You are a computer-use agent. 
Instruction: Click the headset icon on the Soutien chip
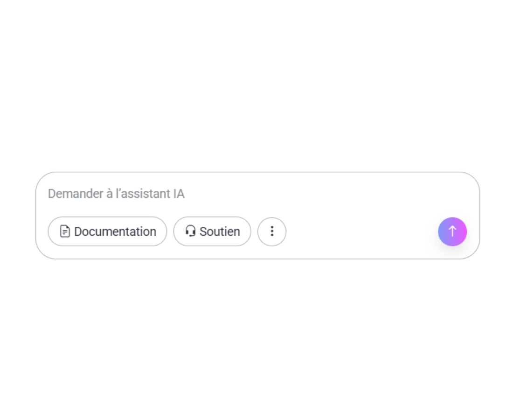click(x=190, y=231)
